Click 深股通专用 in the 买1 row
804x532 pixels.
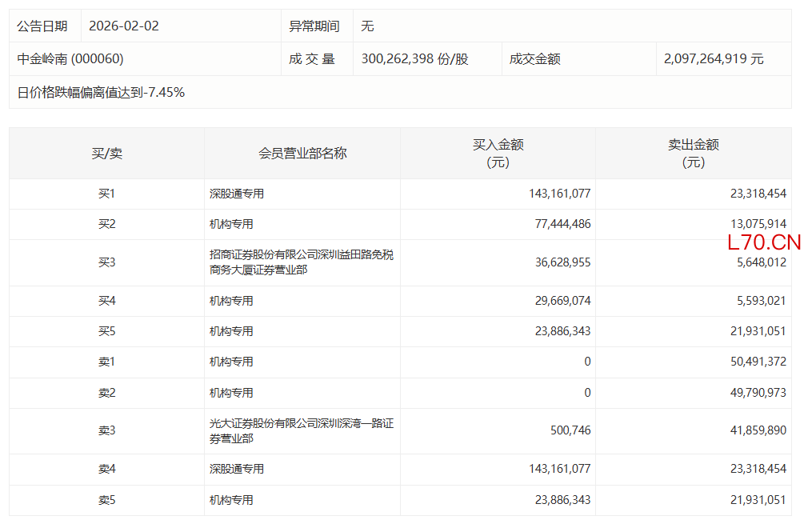coord(237,194)
